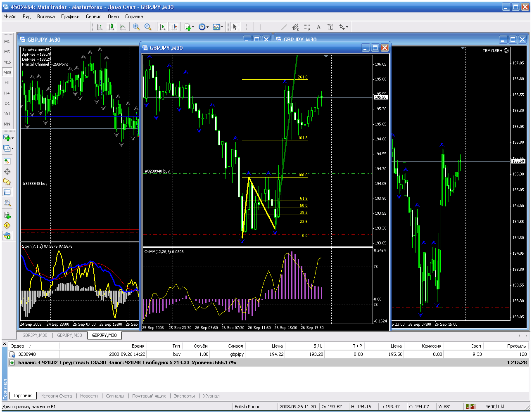Select the Fibonacci retracement tool
This screenshot has height=412, width=532.
(x=307, y=27)
